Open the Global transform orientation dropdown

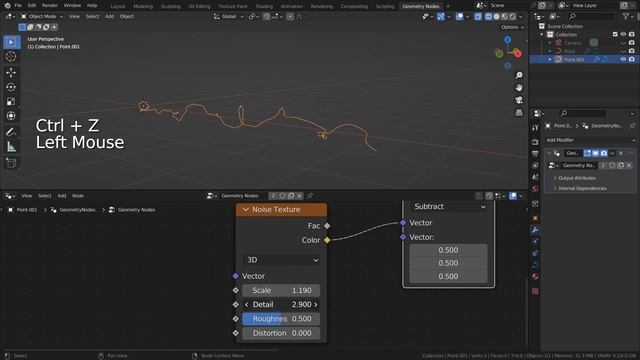pos(228,16)
